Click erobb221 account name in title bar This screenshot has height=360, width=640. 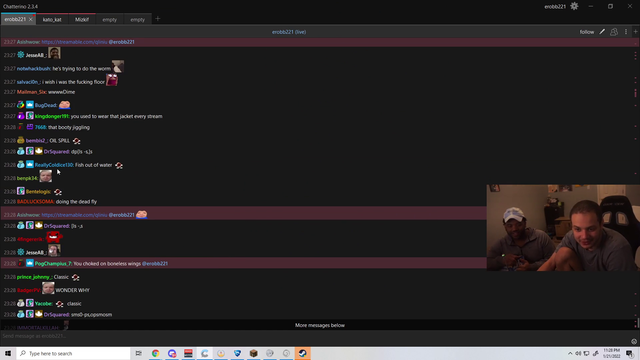point(555,7)
